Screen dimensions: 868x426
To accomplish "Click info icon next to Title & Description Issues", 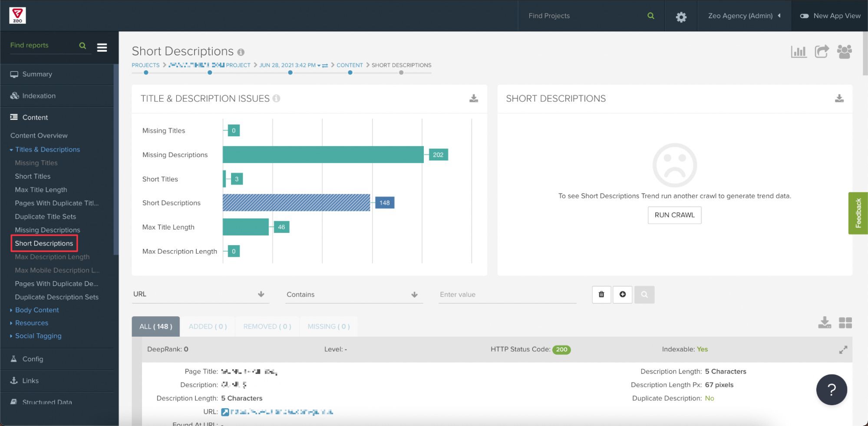I will click(276, 98).
